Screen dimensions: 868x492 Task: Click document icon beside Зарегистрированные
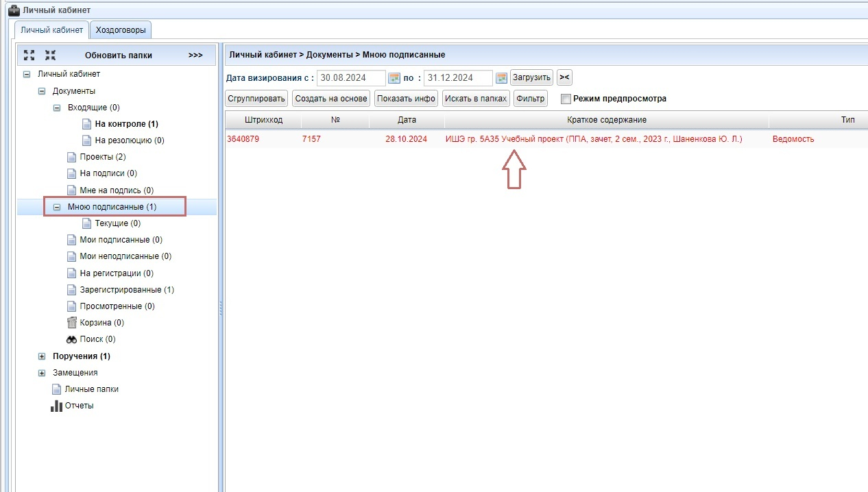[72, 290]
